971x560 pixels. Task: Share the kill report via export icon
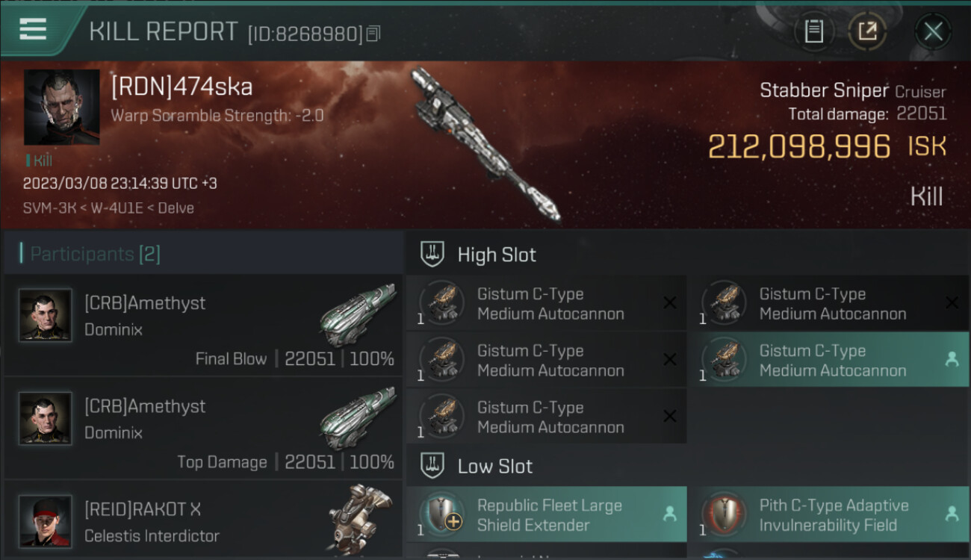[867, 31]
